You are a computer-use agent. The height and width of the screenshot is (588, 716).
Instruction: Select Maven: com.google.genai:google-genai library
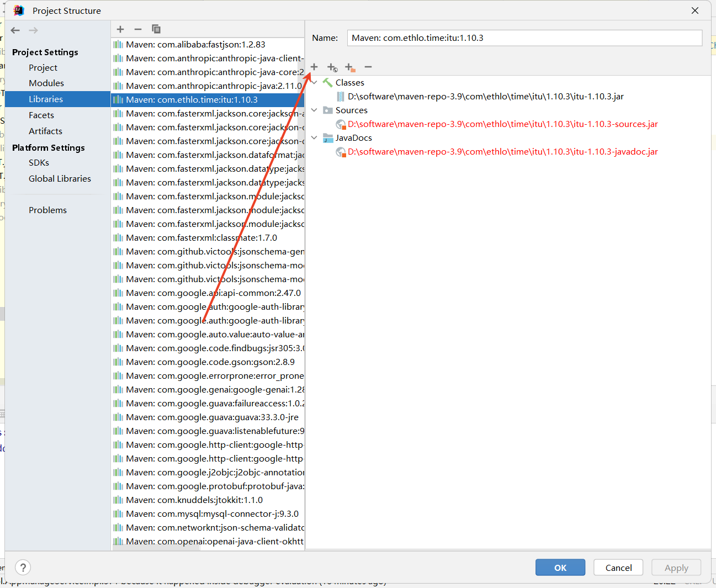[208, 389]
